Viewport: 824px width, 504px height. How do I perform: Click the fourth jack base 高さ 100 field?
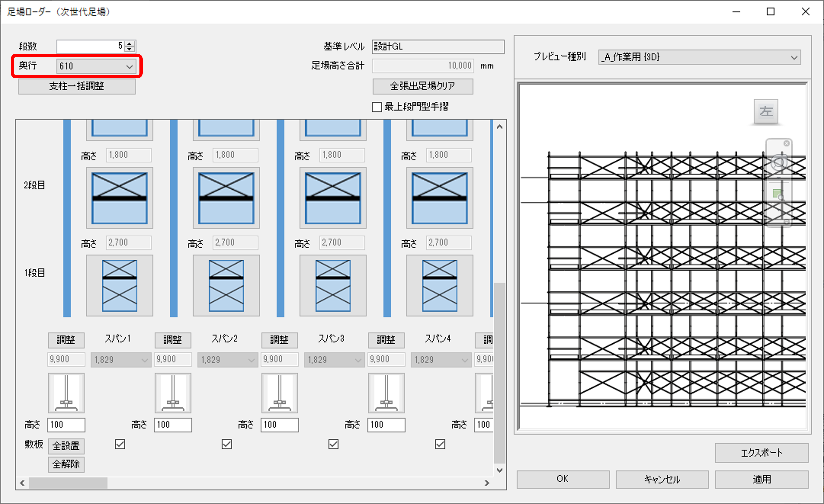pos(386,425)
